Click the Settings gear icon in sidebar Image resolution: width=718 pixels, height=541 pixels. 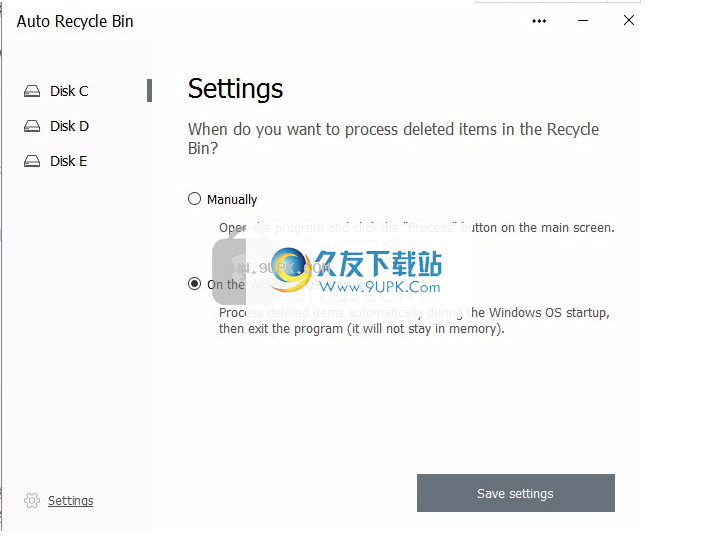pos(32,500)
